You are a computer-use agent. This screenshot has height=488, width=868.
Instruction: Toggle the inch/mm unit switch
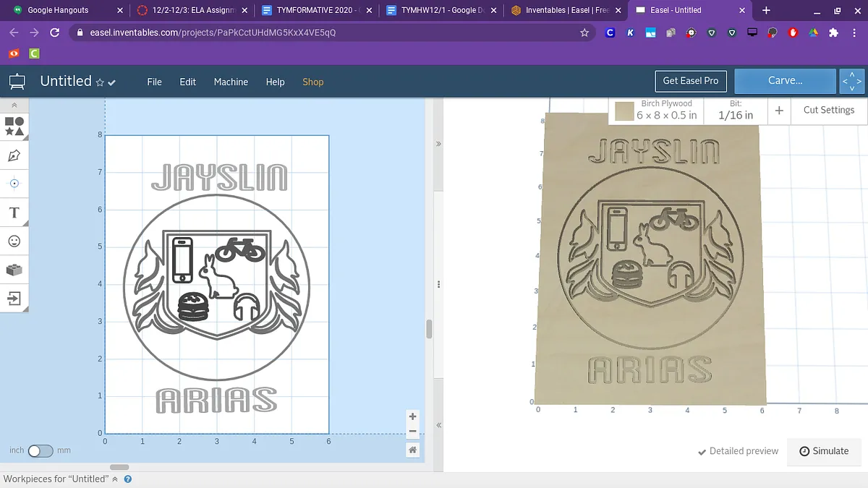(x=41, y=450)
